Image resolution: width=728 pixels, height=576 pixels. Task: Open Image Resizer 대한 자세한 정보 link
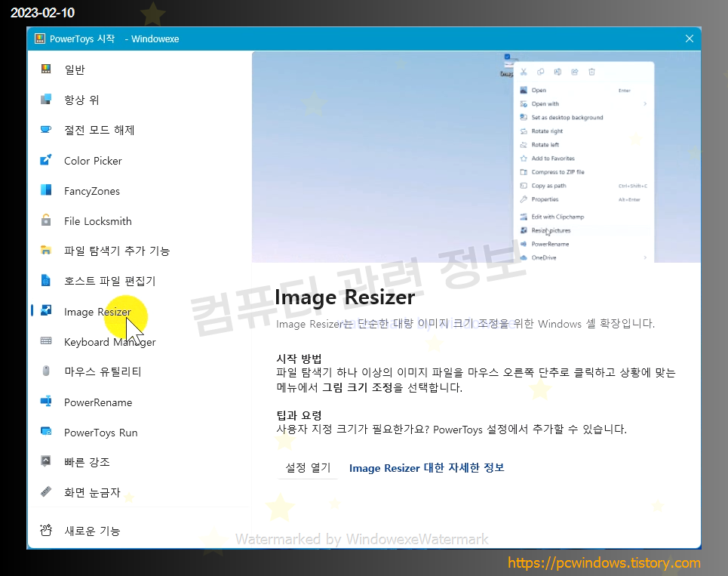point(426,468)
